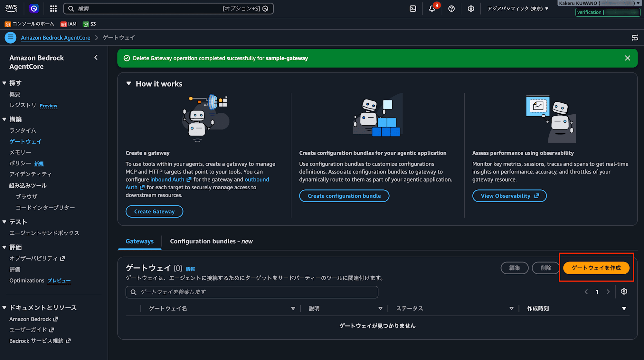This screenshot has width=644, height=360.
Task: Open console settings gear in top bar
Action: coord(471,9)
